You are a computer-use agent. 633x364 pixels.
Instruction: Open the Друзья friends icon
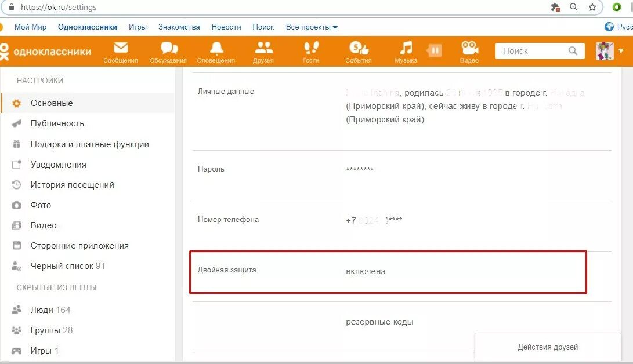(263, 52)
